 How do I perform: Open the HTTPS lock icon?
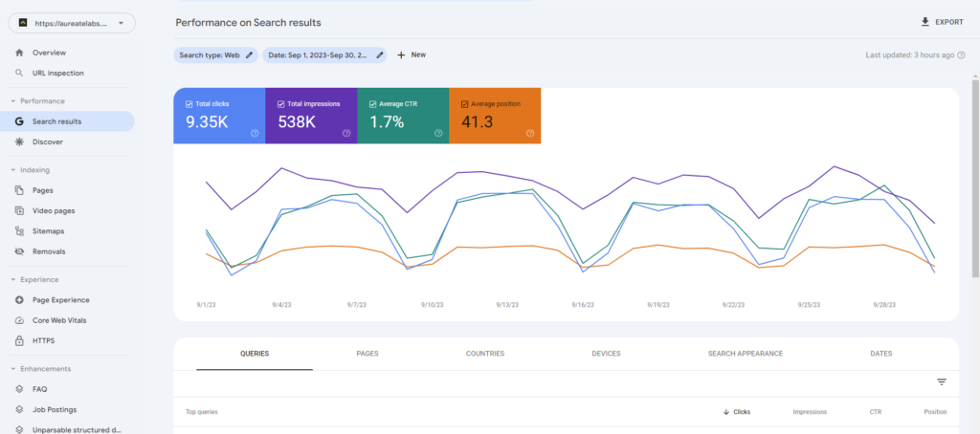pyautogui.click(x=19, y=340)
